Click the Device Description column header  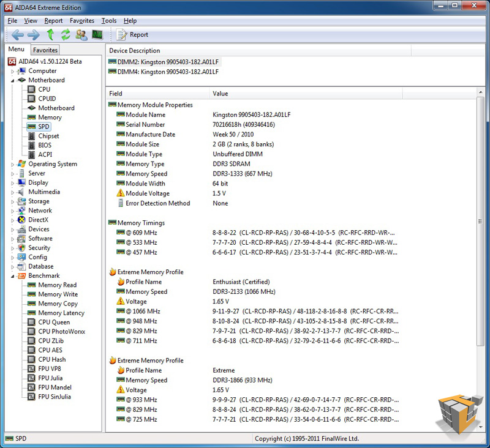(258, 51)
